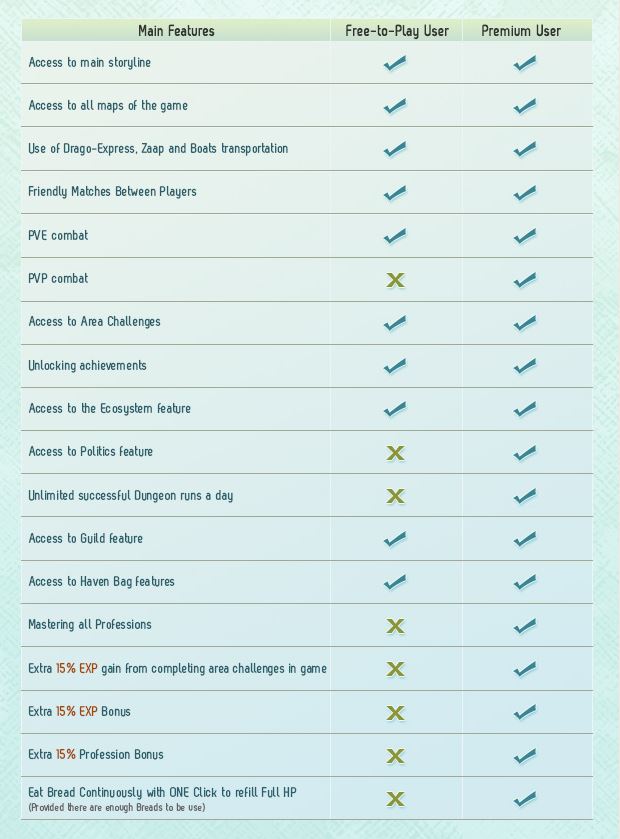Viewport: 620px width, 839px height.
Task: Click the 'Friendly Matches Between Players' label
Action: 112,192
